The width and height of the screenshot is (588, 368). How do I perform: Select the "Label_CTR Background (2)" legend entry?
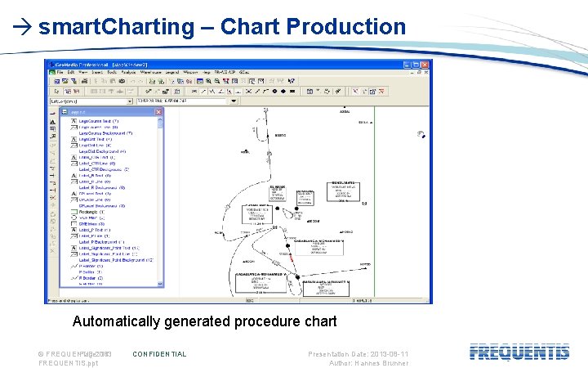click(x=104, y=169)
